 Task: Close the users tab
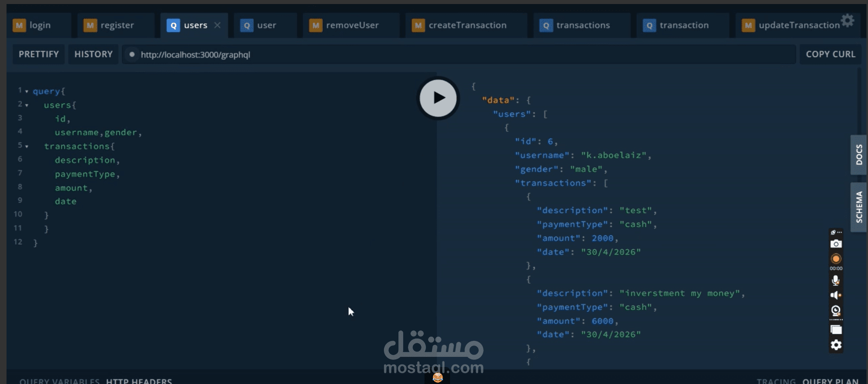(x=217, y=25)
